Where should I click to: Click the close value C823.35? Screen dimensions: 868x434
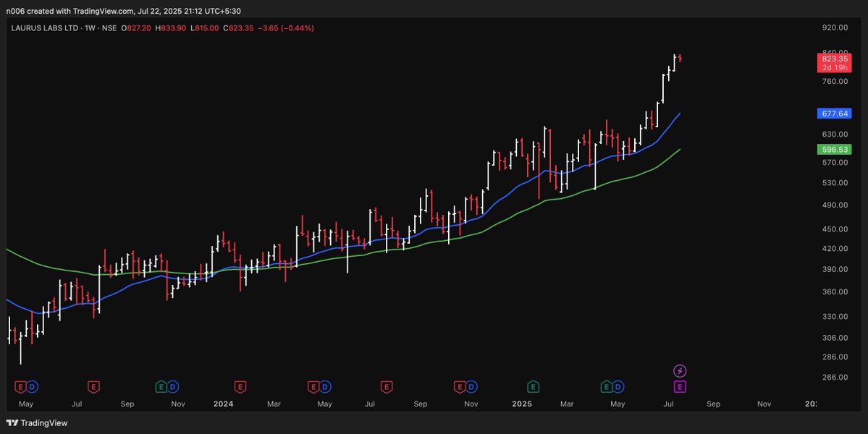(x=238, y=27)
